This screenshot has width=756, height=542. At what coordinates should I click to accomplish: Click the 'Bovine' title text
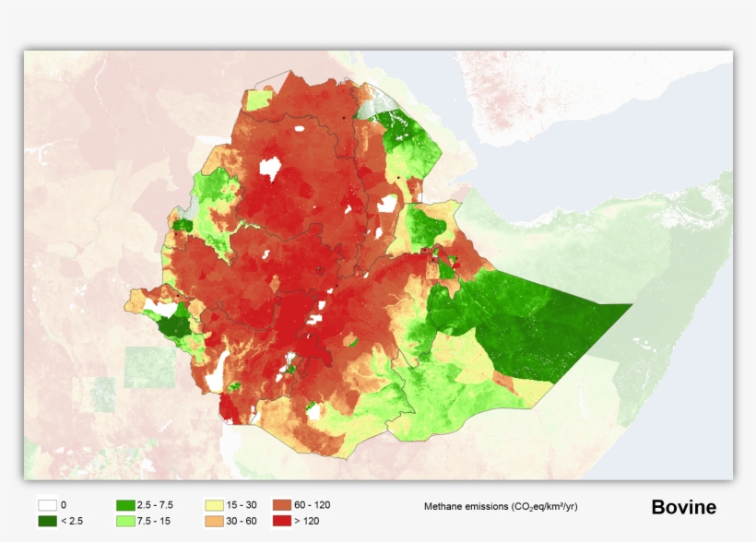[683, 508]
